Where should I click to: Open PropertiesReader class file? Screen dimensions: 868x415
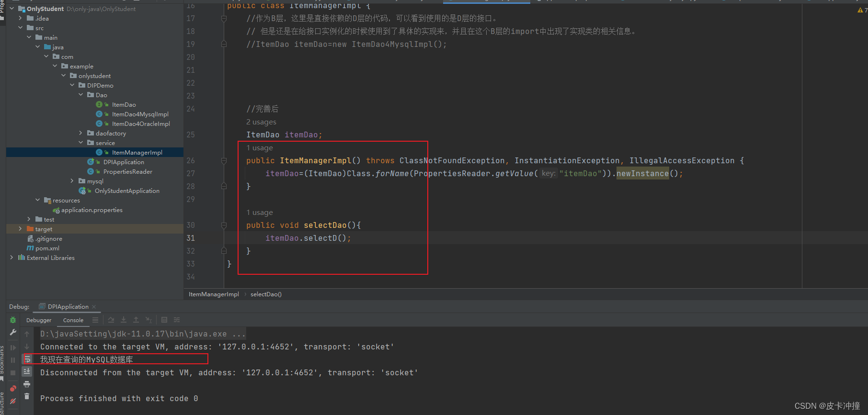pyautogui.click(x=127, y=171)
